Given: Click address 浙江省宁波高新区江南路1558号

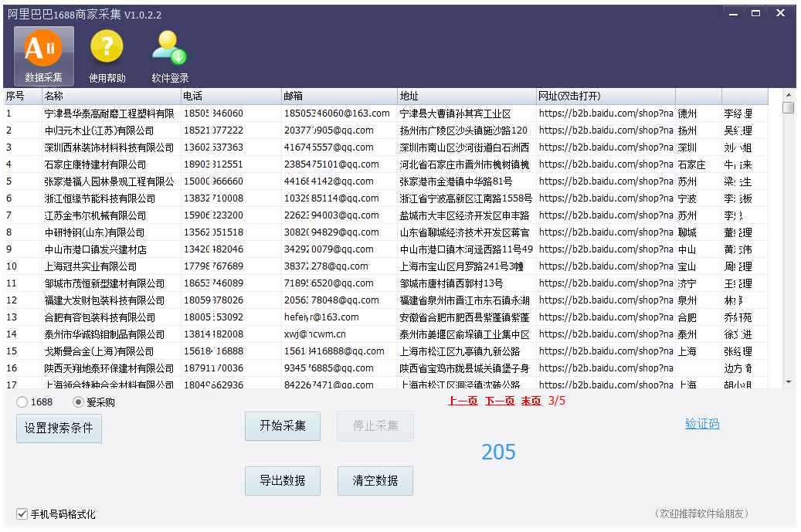Looking at the screenshot, I should (466, 198).
